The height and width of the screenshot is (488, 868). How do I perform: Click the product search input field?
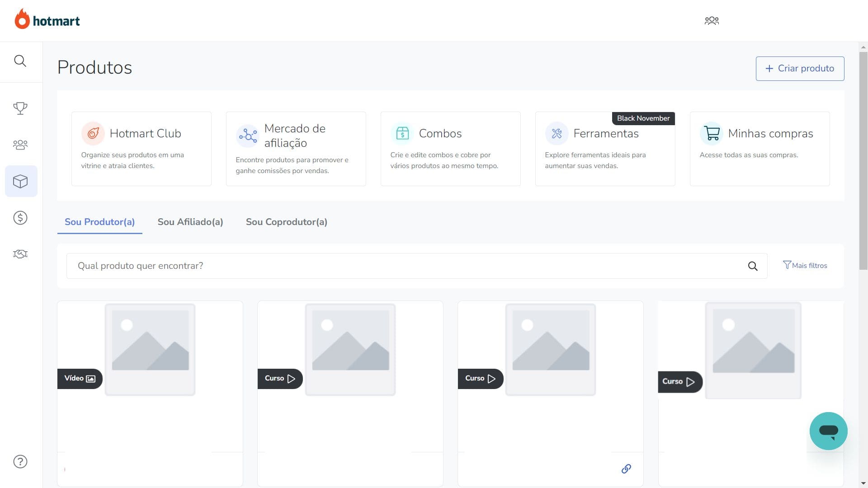click(x=407, y=266)
